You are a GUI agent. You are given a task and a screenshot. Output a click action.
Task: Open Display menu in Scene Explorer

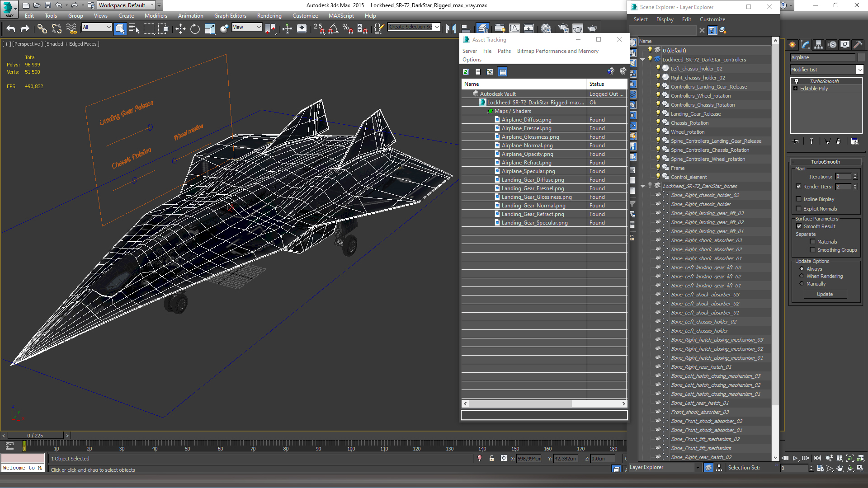(665, 19)
